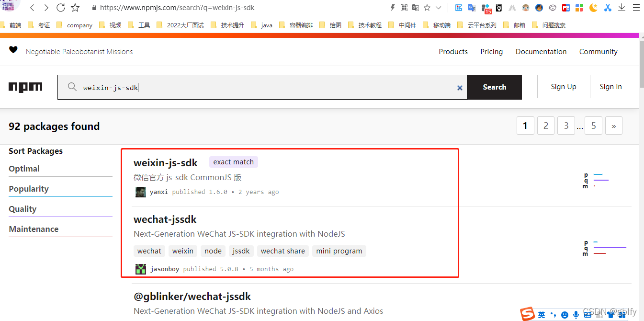644x321 pixels.
Task: Click the npm logo
Action: click(x=25, y=87)
